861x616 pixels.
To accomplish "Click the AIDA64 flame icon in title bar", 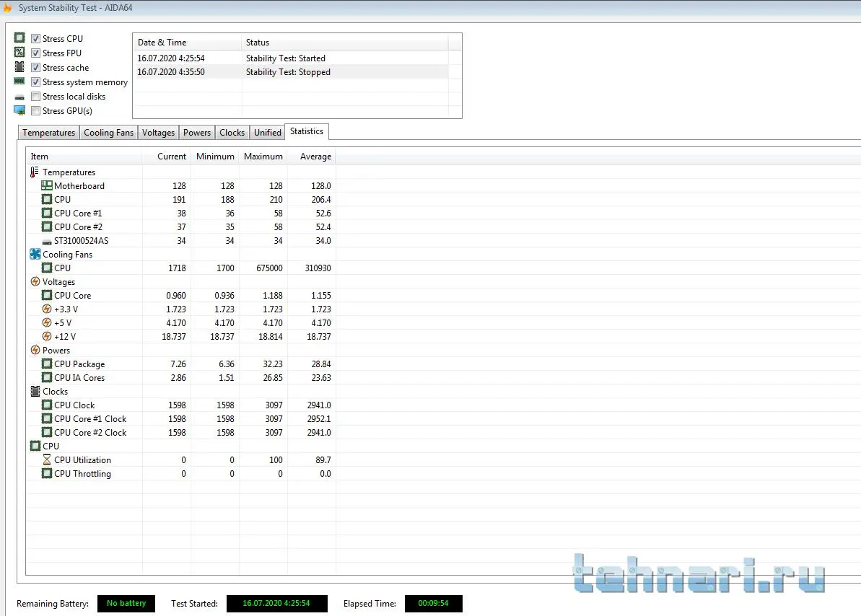I will pos(7,8).
